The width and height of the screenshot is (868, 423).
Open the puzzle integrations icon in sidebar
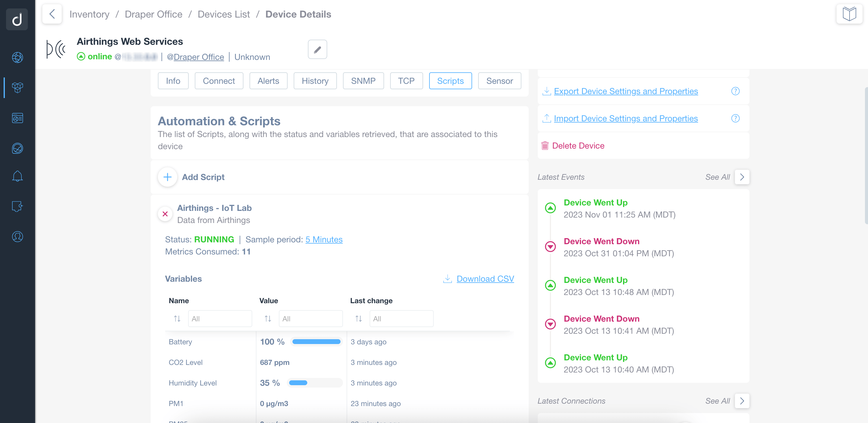(x=18, y=206)
